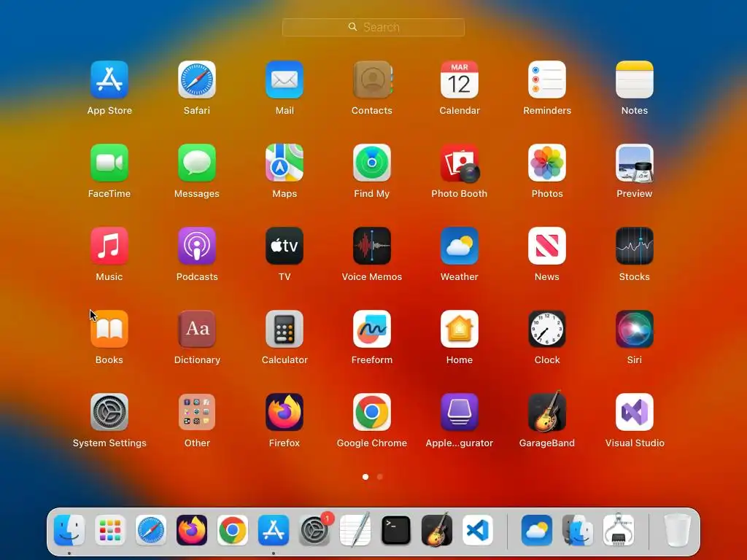Open the Trash in the Dock
This screenshot has height=560, width=747.
pos(677,530)
